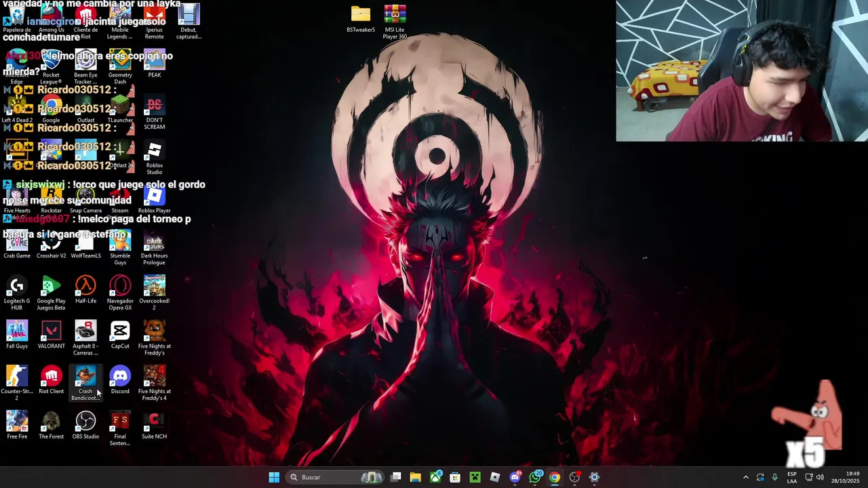868x488 pixels.
Task: Open Task View on the taskbar
Action: click(396, 477)
